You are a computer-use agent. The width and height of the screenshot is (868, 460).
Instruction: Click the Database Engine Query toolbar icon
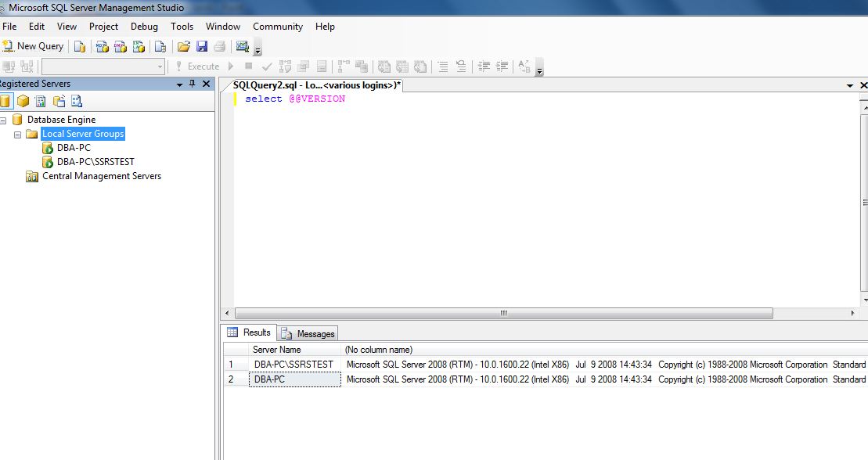point(80,46)
